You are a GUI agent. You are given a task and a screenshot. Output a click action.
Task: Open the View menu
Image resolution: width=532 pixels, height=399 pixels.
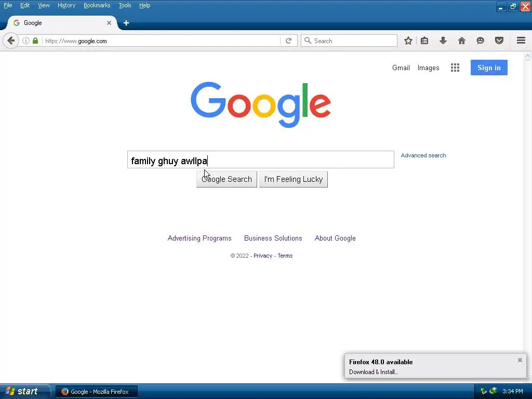click(x=44, y=5)
